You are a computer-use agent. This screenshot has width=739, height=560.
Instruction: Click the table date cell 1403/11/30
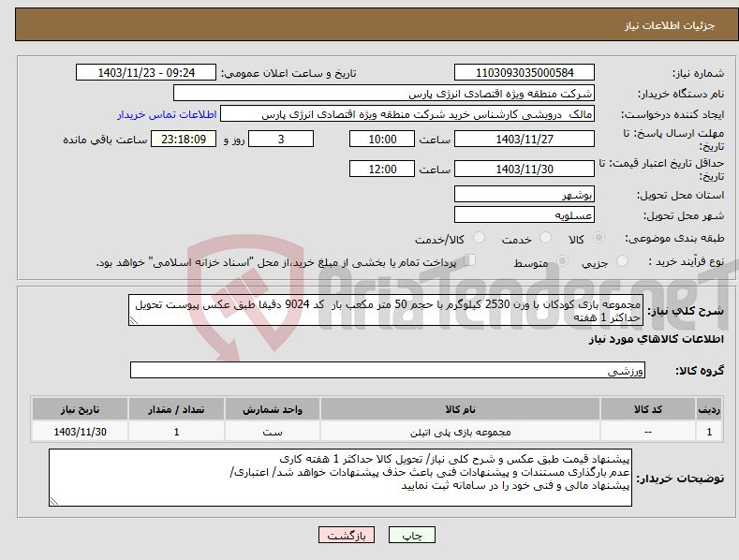click(x=81, y=432)
